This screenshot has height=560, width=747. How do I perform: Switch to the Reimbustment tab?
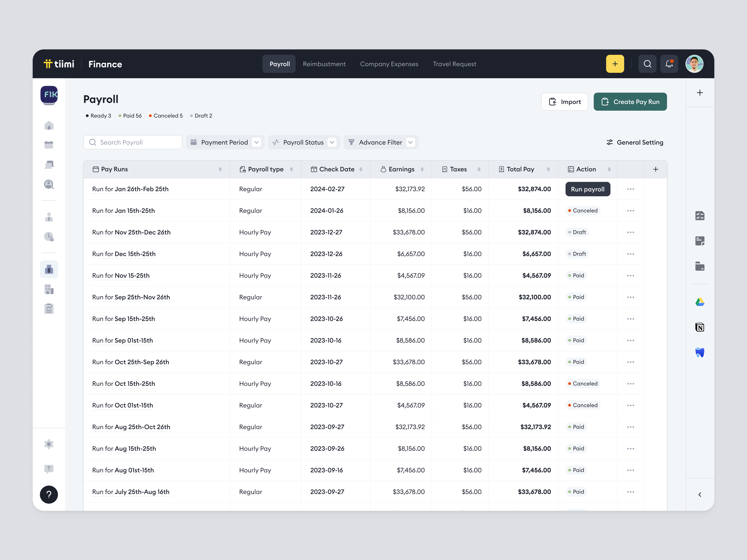coord(324,64)
